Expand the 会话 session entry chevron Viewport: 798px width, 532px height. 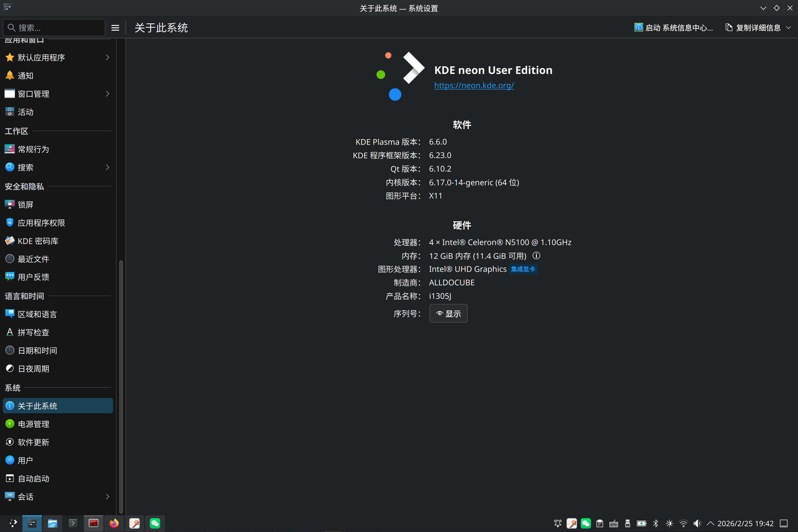107,496
